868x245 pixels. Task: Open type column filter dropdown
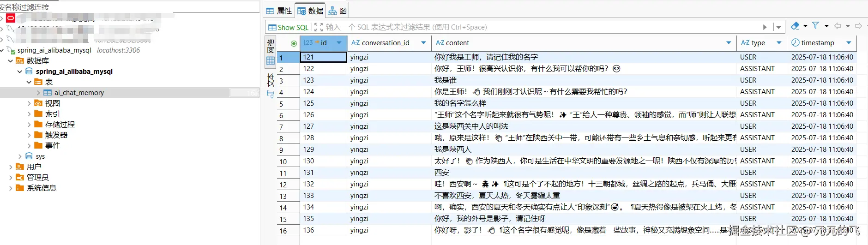pos(779,43)
